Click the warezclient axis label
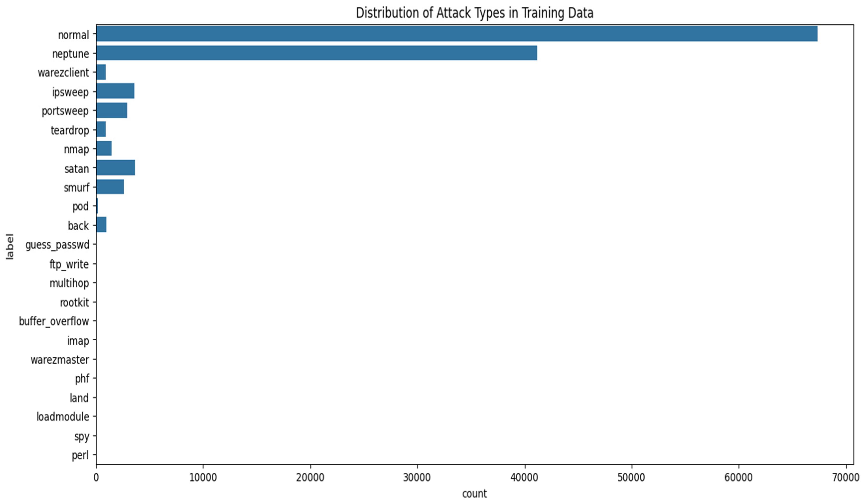 click(x=63, y=72)
